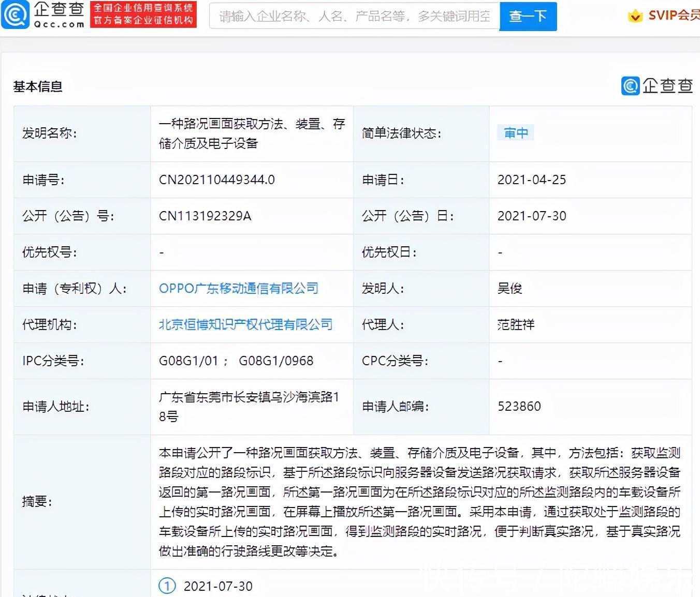The image size is (700, 597).
Task: Click the 发明人 label cell
Action: tap(421, 289)
